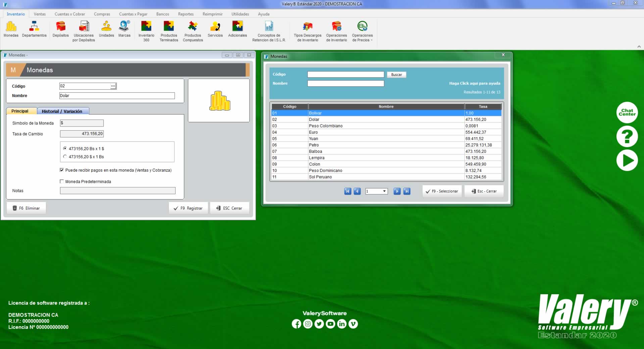Toggle Puede recibir pagos en esta moneda
644x349 pixels.
point(62,170)
